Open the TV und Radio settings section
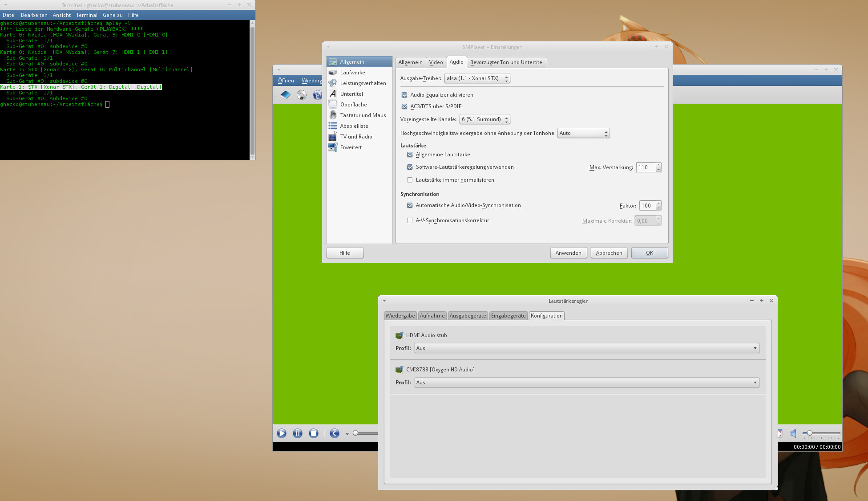The width and height of the screenshot is (868, 501). (x=356, y=137)
